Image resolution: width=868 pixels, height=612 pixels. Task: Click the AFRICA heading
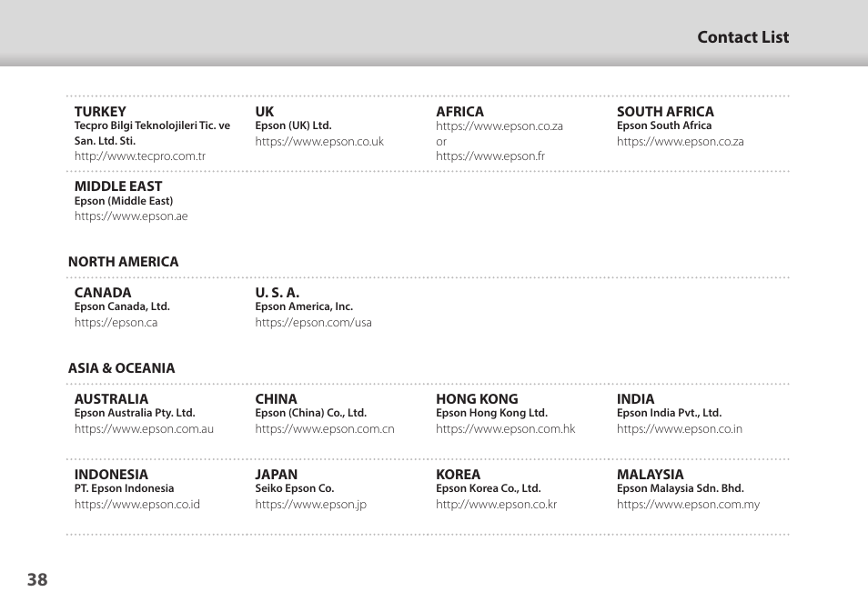tap(460, 111)
